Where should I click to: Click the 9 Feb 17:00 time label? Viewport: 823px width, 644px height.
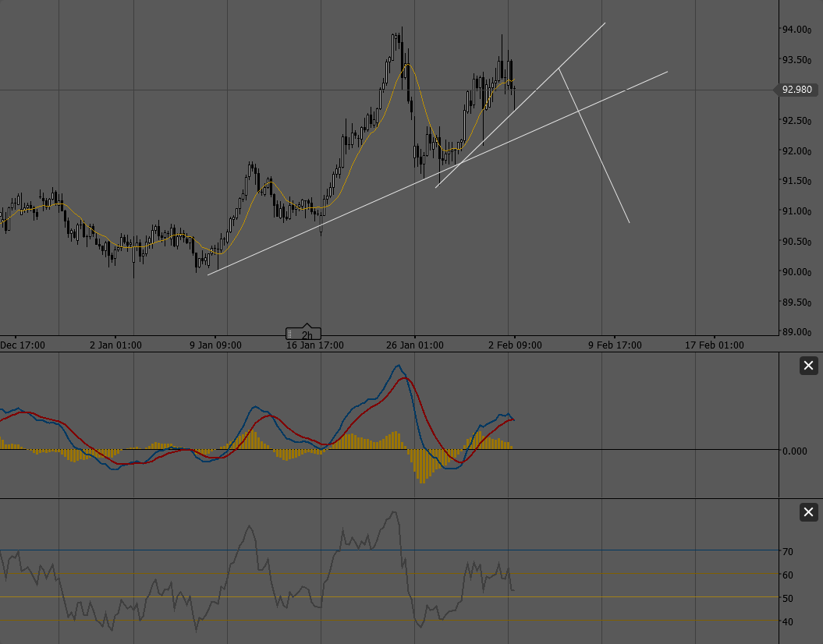pos(615,345)
